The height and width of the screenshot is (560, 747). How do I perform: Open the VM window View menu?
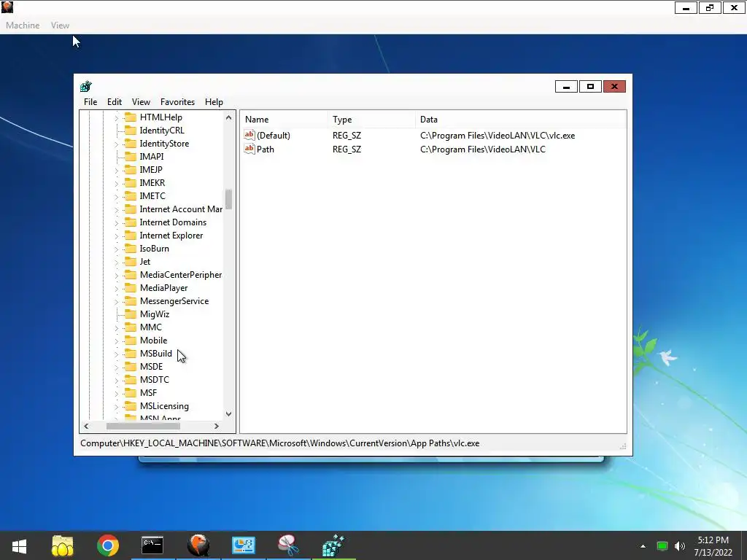tap(60, 26)
